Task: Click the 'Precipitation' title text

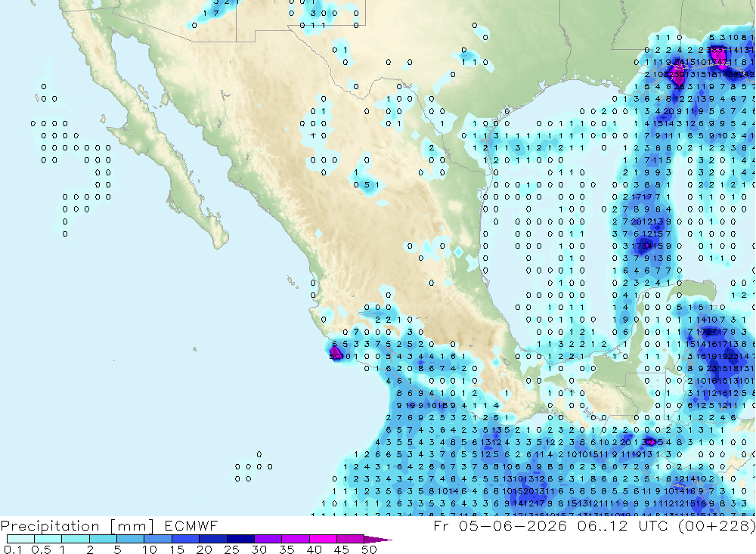Action: click(x=50, y=526)
